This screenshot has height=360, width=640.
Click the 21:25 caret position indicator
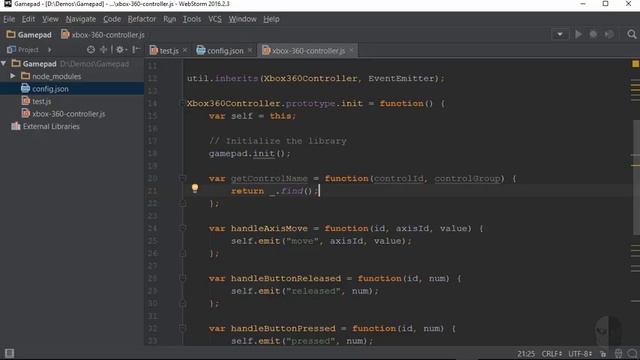click(x=526, y=354)
